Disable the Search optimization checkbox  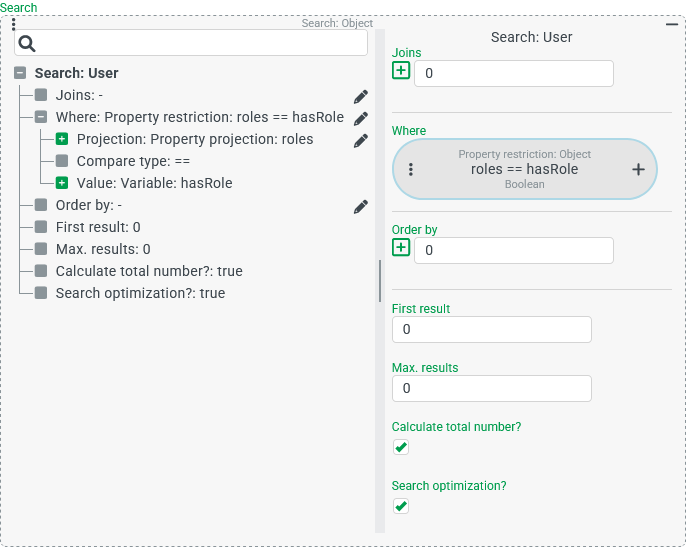(401, 506)
